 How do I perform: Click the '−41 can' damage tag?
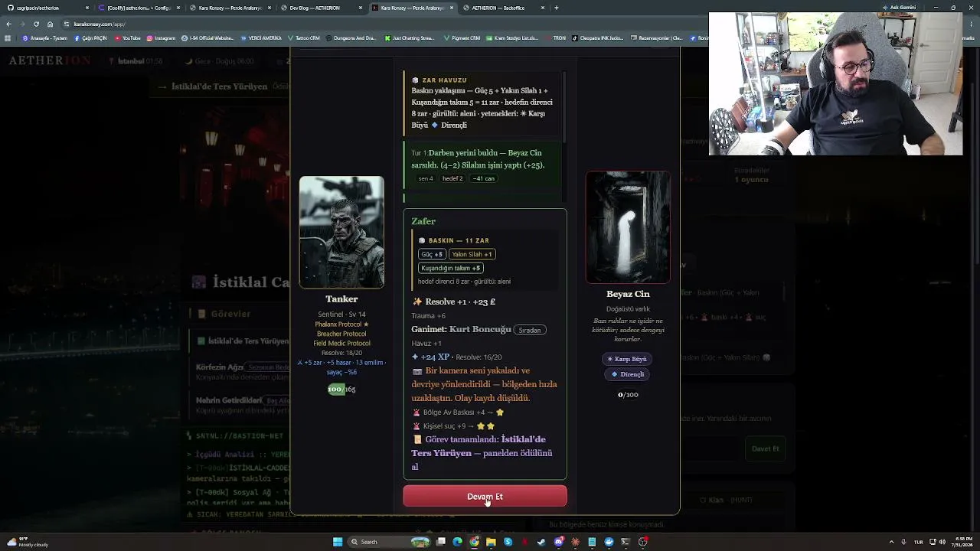484,178
